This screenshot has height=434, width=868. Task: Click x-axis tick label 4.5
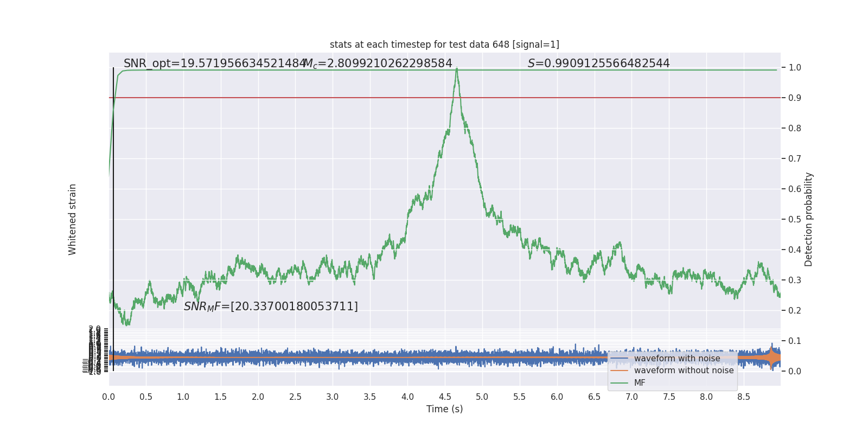(445, 397)
